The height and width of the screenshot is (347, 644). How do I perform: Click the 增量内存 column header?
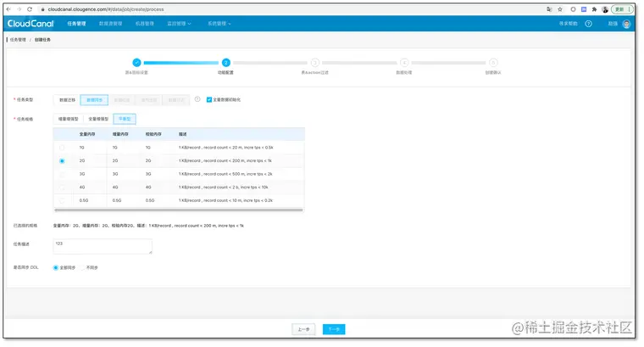click(120, 134)
